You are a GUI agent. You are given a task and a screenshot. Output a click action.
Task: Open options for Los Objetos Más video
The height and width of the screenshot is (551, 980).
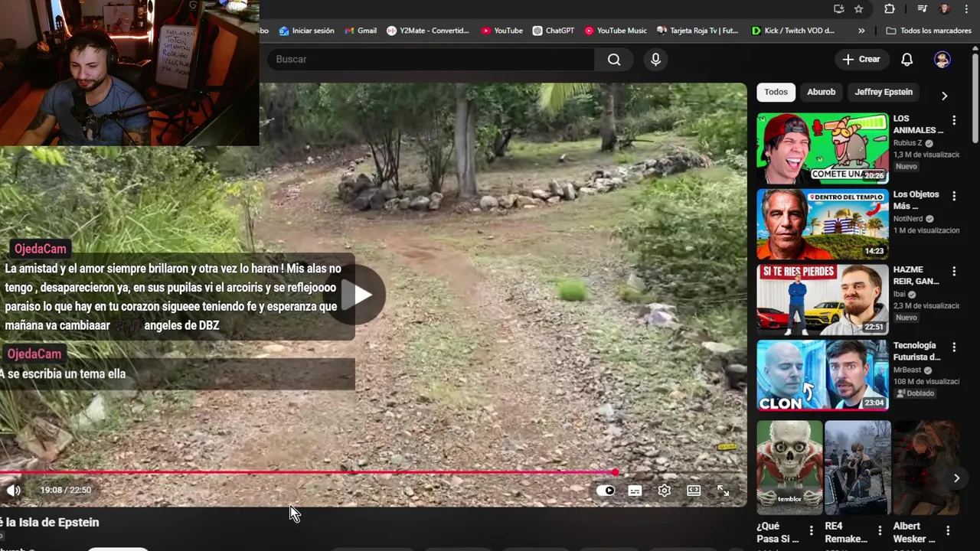point(954,196)
